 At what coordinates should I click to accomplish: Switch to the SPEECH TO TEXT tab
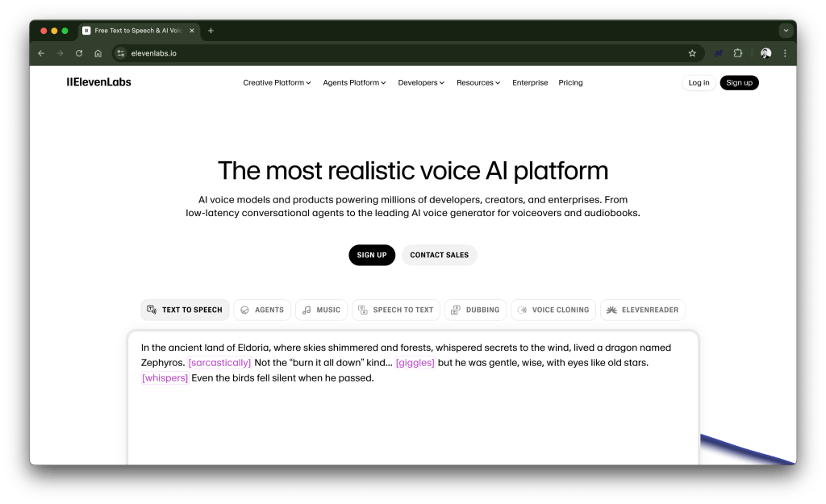tap(395, 310)
